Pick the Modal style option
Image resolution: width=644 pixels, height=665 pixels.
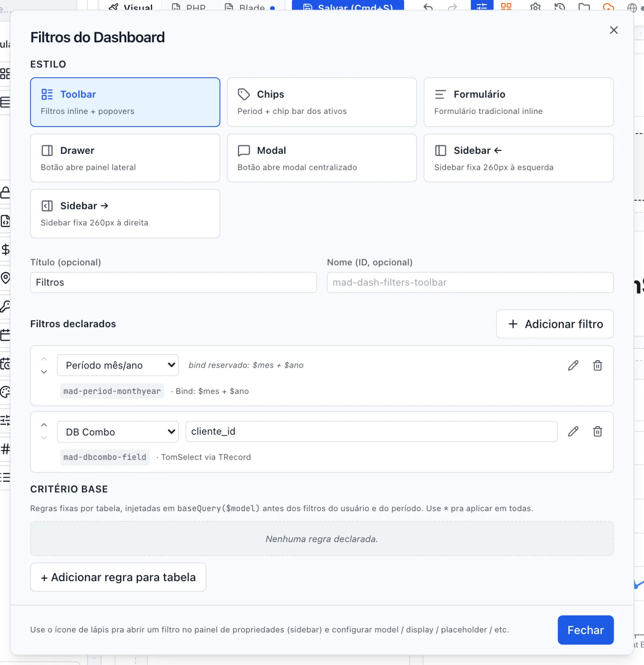point(322,158)
